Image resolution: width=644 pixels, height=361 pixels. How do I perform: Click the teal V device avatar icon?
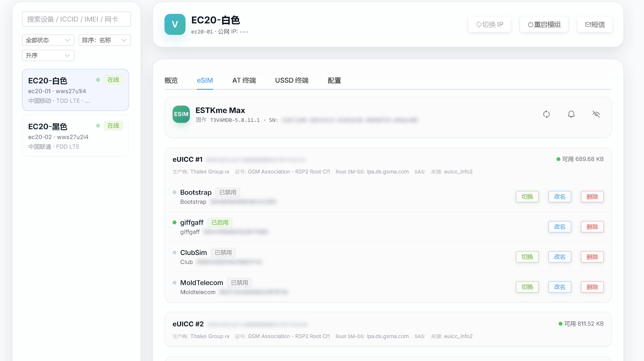coord(175,24)
